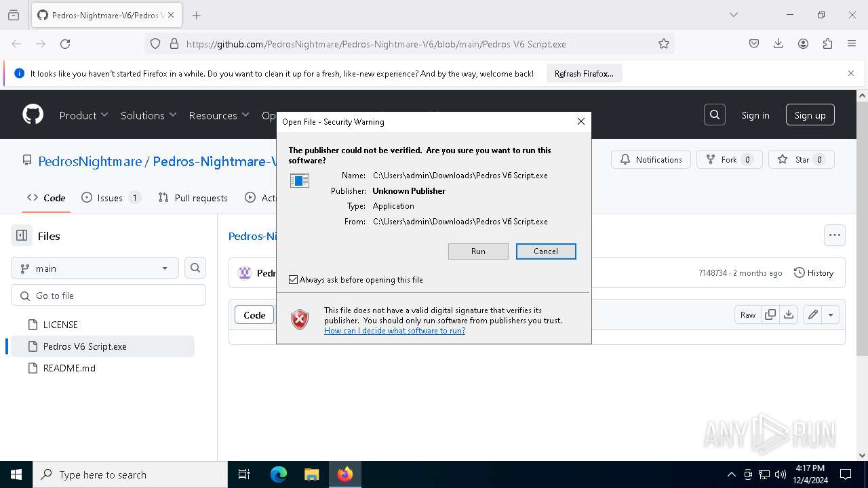Expand the Product dropdown menu
This screenshot has height=488, width=868.
coord(84,115)
